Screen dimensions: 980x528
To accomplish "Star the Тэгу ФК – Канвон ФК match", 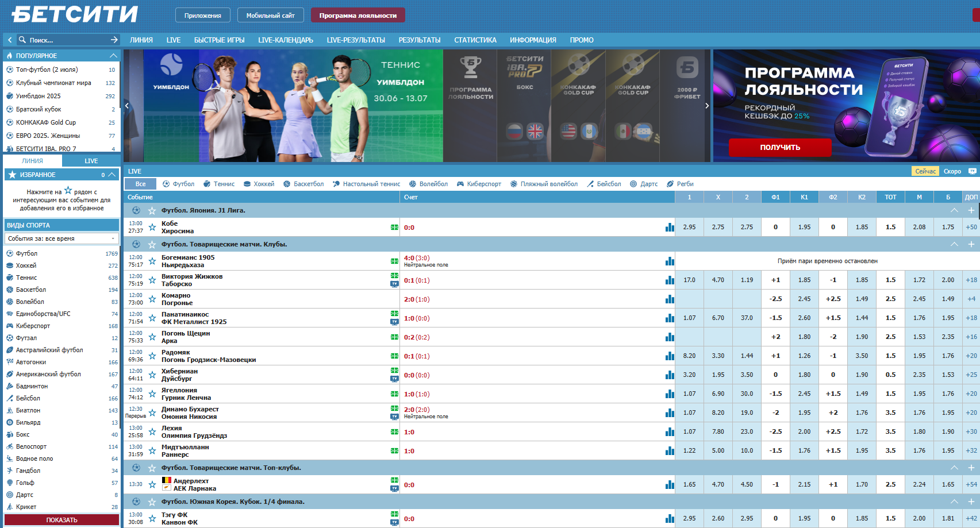I will [x=152, y=518].
